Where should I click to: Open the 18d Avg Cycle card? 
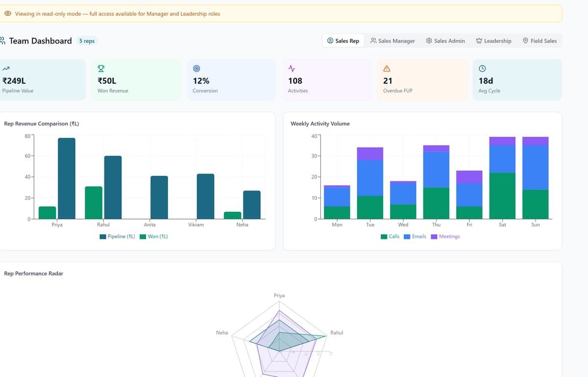[x=517, y=80]
